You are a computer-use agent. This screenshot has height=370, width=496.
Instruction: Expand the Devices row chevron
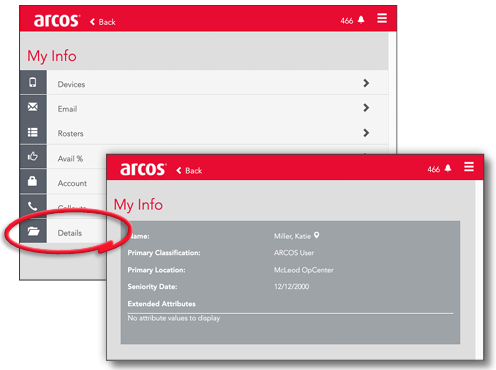click(x=366, y=83)
